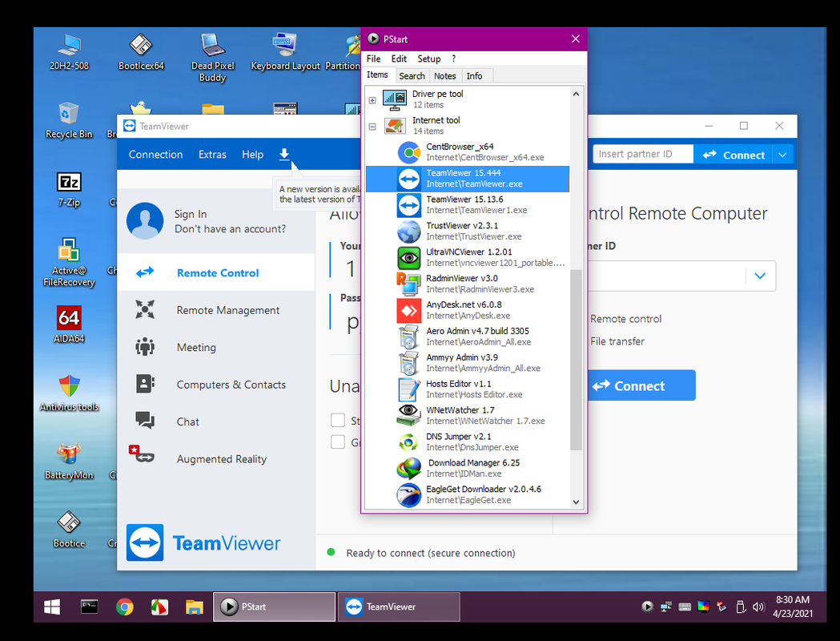
Task: Open Download Manager 6.25 icon
Action: (x=408, y=468)
